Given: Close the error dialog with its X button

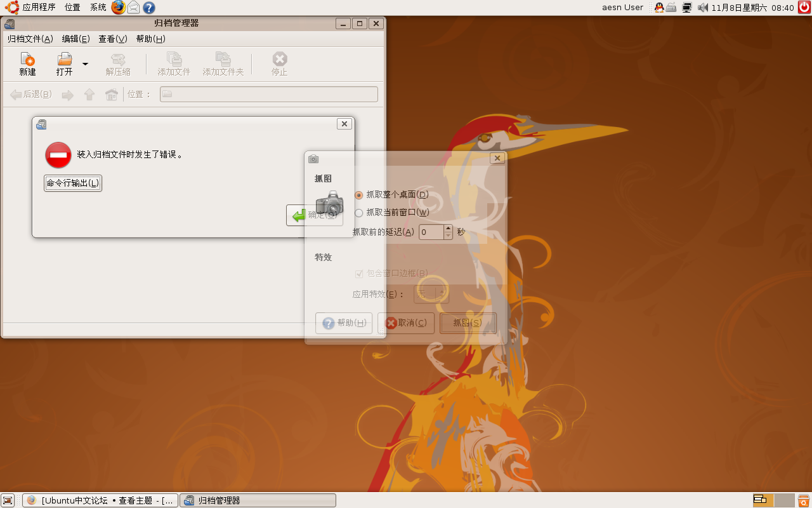Looking at the screenshot, I should coord(344,124).
